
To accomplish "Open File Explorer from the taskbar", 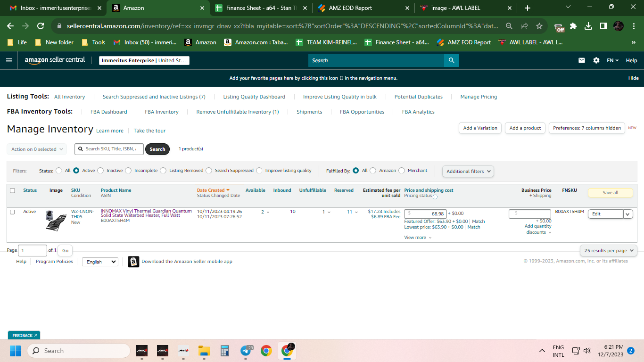I will (x=204, y=351).
